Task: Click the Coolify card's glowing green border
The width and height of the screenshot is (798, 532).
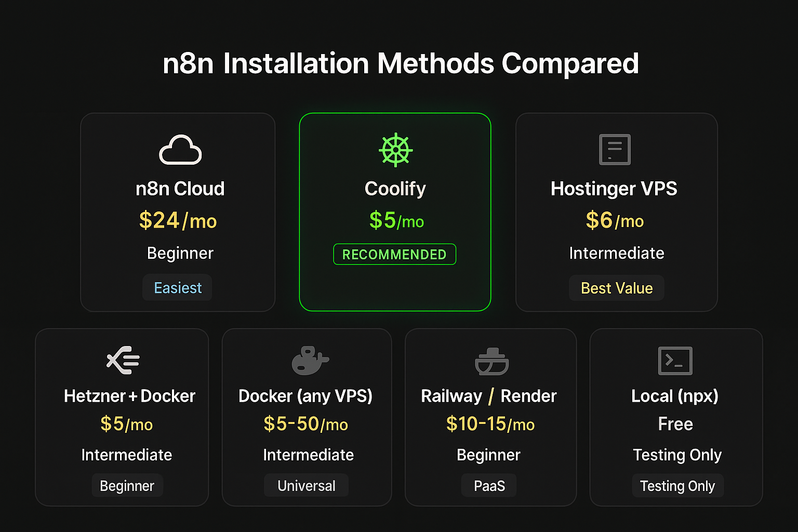Action: (x=395, y=115)
